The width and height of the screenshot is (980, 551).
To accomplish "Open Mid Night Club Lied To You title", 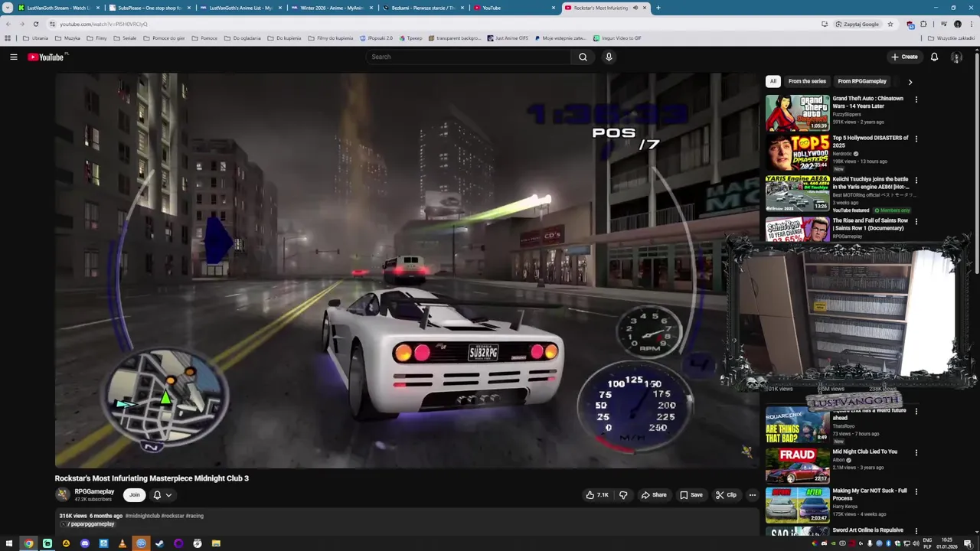I will (x=865, y=452).
